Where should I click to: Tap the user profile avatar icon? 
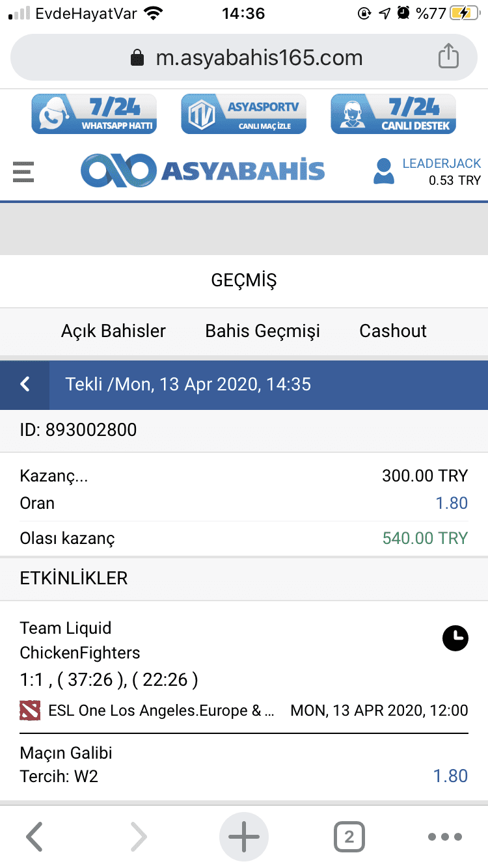point(384,171)
